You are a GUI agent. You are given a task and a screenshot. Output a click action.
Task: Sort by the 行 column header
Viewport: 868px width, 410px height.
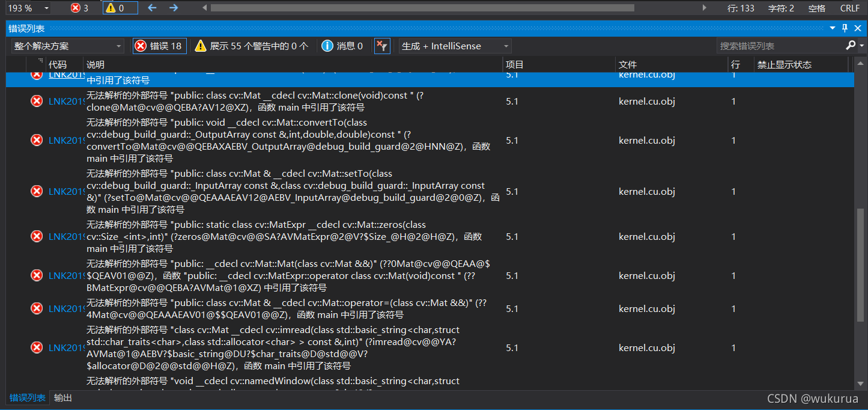point(741,64)
